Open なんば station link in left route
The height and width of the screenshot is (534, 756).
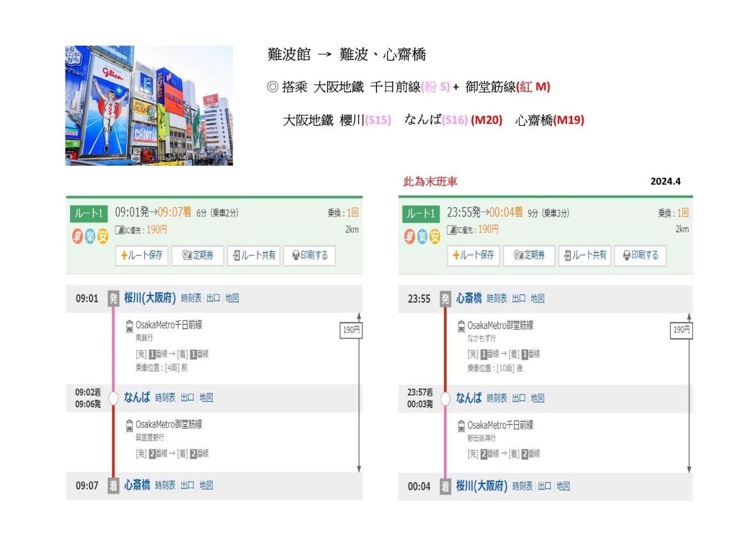point(137,397)
